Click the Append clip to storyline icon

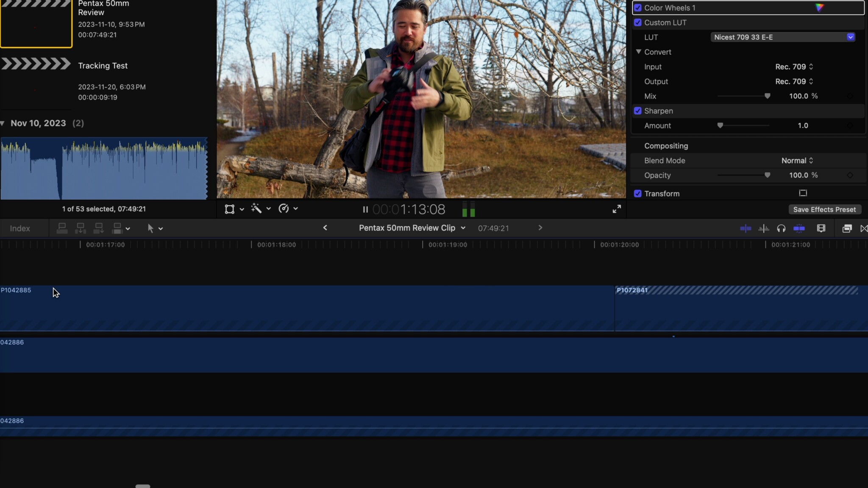99,228
